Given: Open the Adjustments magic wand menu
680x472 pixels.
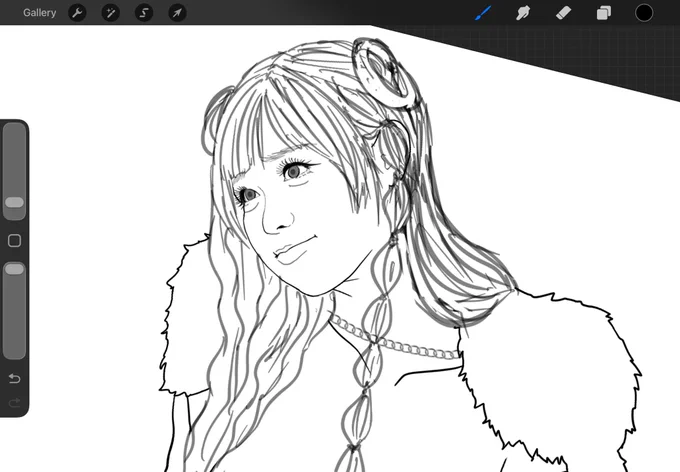Looking at the screenshot, I should click(x=111, y=13).
